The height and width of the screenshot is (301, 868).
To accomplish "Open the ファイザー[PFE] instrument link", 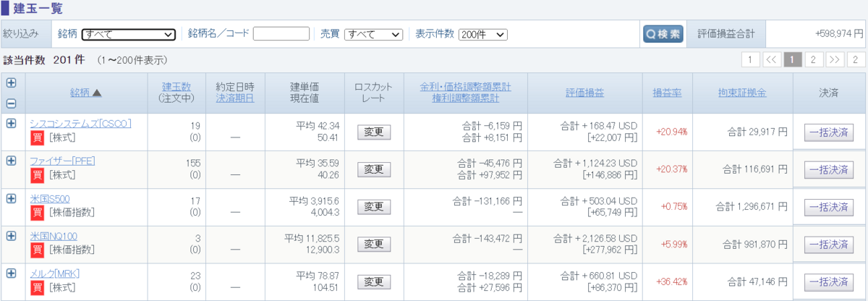I will [62, 161].
